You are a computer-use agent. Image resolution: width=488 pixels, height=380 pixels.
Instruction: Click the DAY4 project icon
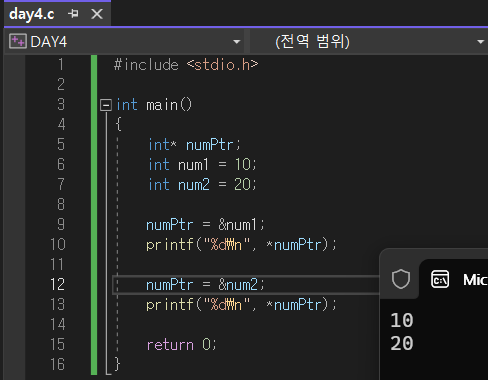coord(18,42)
